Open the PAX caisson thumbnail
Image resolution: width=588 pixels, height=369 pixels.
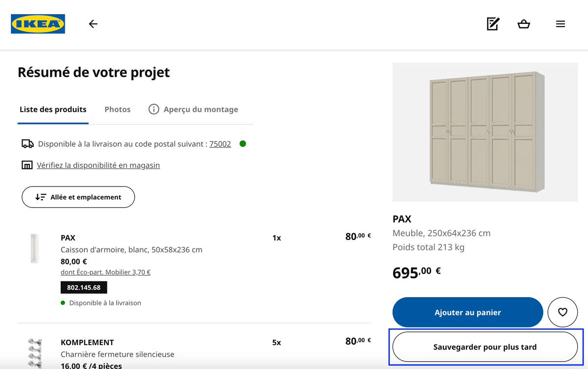coord(35,249)
